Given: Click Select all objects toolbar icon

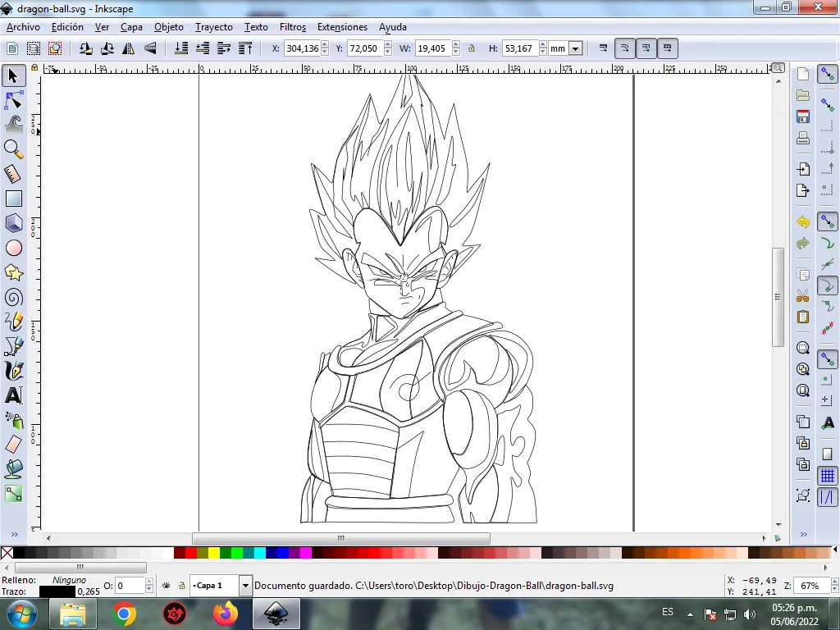Looking at the screenshot, I should (x=11, y=48).
